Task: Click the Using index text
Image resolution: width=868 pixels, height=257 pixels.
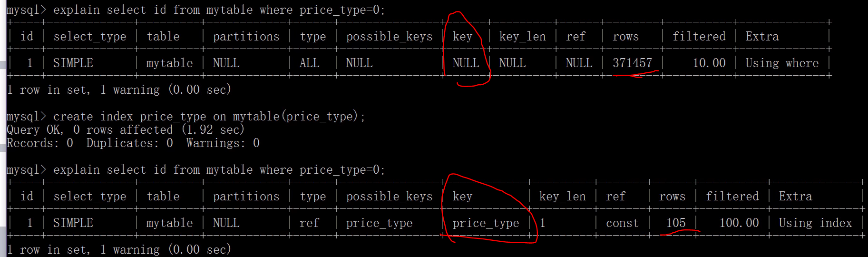Action: (x=815, y=223)
